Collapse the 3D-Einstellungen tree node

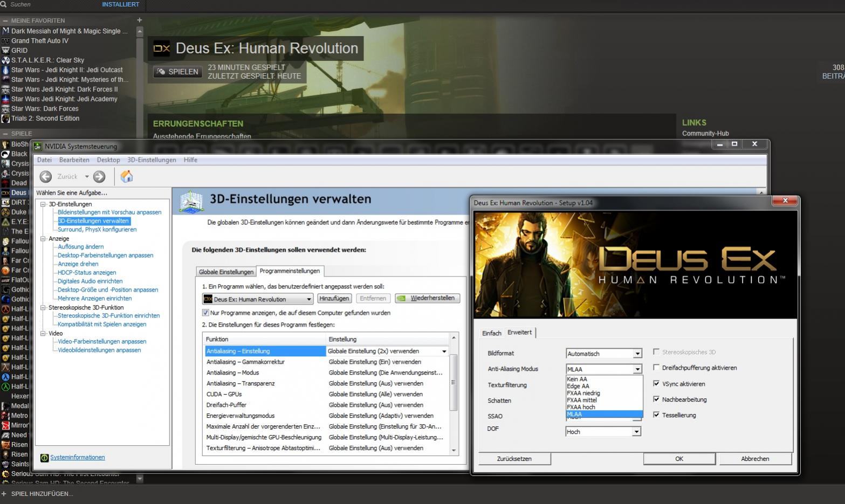pos(43,204)
